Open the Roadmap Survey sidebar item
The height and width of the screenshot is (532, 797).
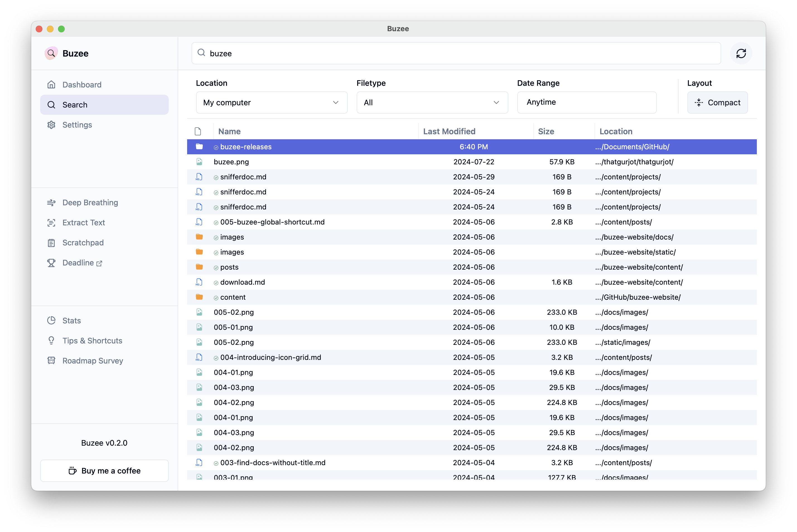click(x=92, y=361)
